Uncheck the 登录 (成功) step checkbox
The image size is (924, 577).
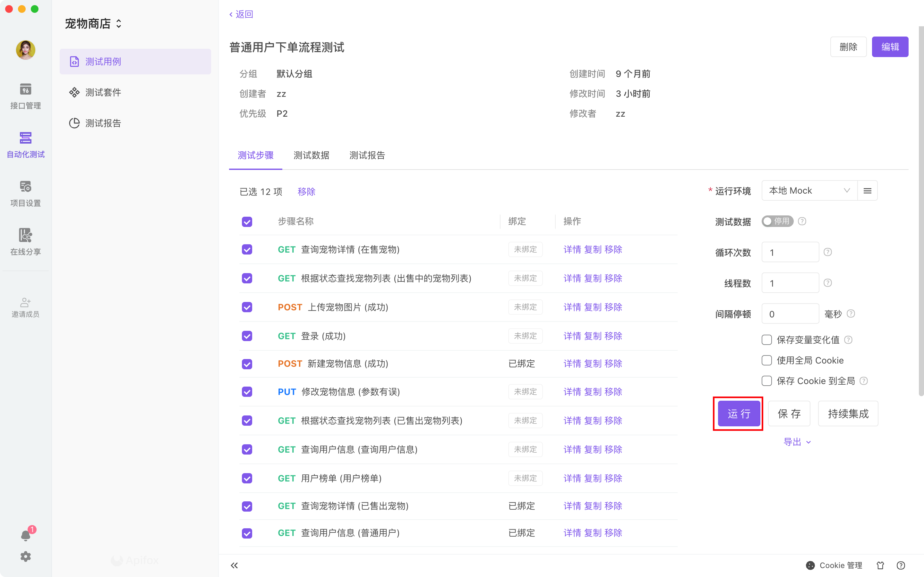tap(247, 336)
